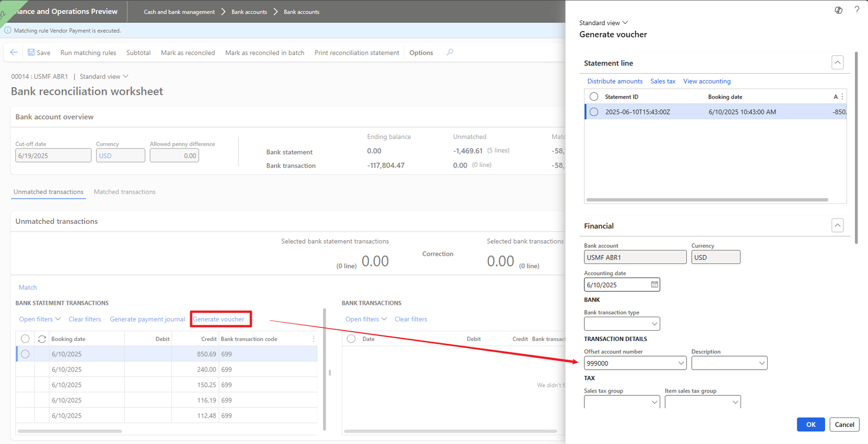The width and height of the screenshot is (868, 444).
Task: Select the 2025-06-10T15:43:00Z statement row circle
Action: (594, 112)
